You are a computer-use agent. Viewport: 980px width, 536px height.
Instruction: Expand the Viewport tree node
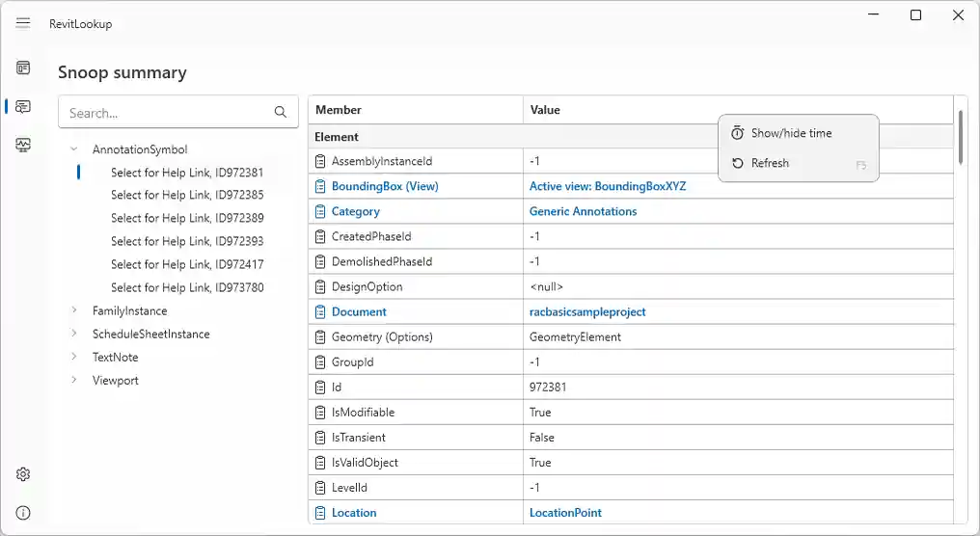(x=74, y=380)
